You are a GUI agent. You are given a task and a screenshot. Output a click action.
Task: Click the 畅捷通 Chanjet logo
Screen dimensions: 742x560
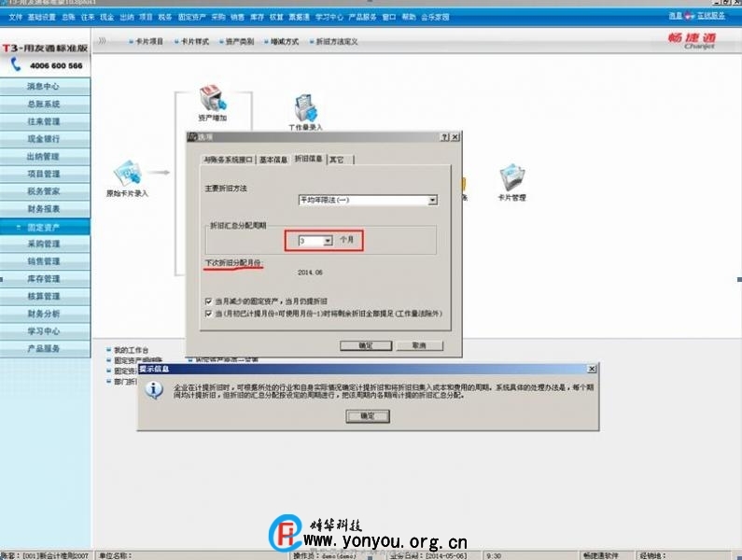693,41
